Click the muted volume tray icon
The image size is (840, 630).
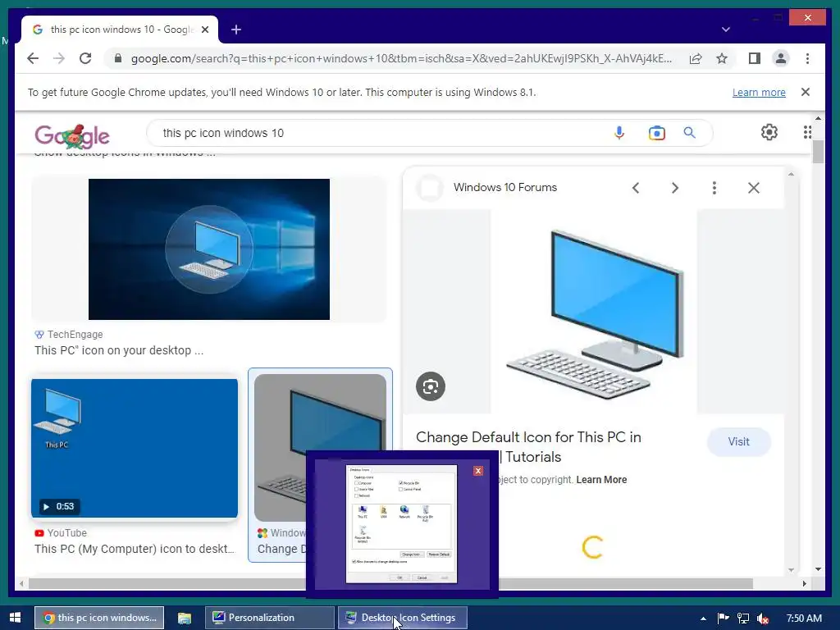[763, 619]
